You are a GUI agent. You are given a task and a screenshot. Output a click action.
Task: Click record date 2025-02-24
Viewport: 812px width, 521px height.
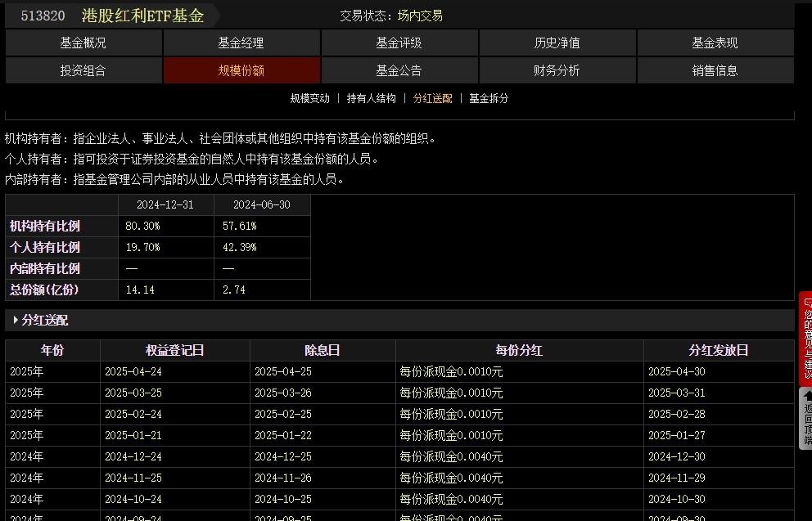click(x=133, y=414)
